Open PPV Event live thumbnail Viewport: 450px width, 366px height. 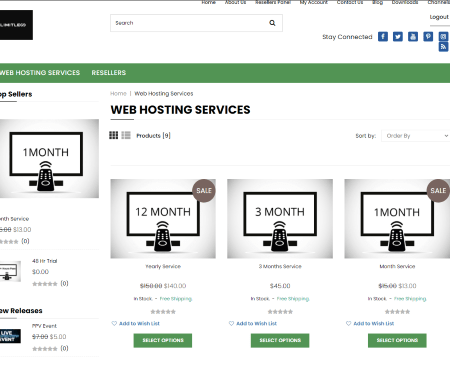[x=10, y=336]
